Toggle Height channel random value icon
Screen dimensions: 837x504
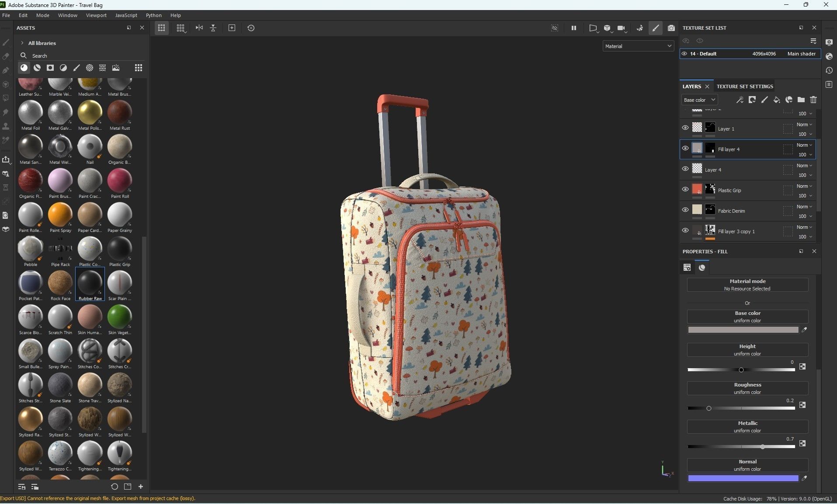click(x=802, y=367)
